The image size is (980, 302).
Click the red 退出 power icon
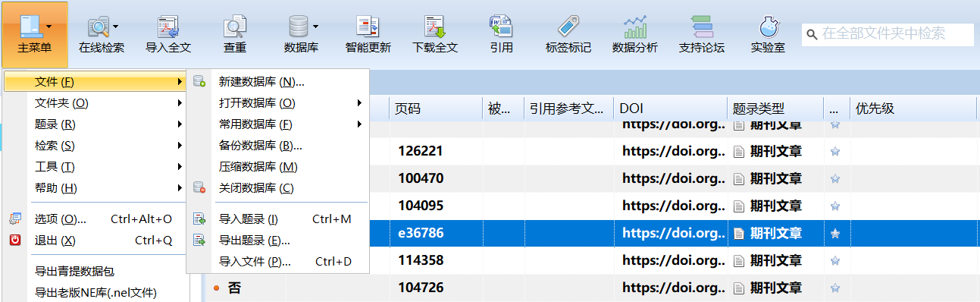tap(15, 241)
